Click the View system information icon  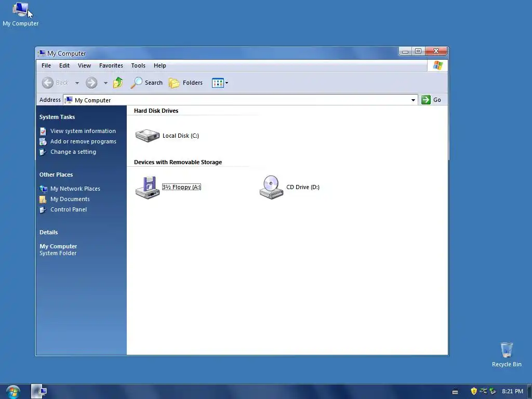point(43,131)
